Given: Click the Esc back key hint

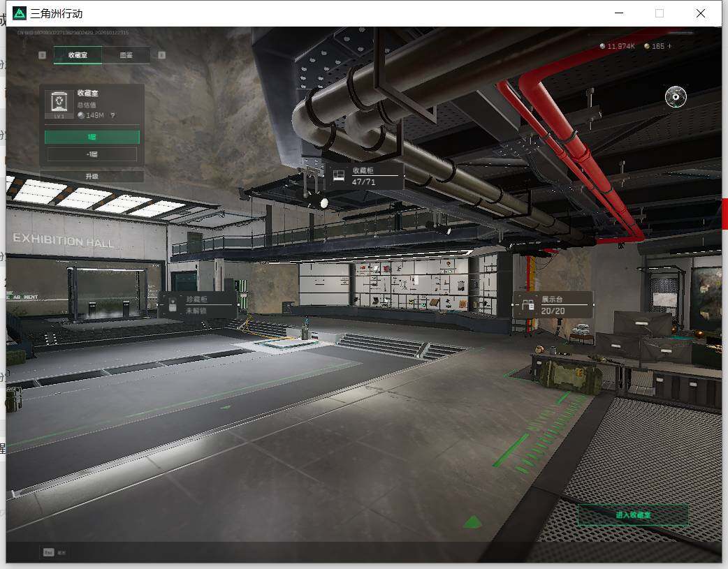Looking at the screenshot, I should (49, 552).
